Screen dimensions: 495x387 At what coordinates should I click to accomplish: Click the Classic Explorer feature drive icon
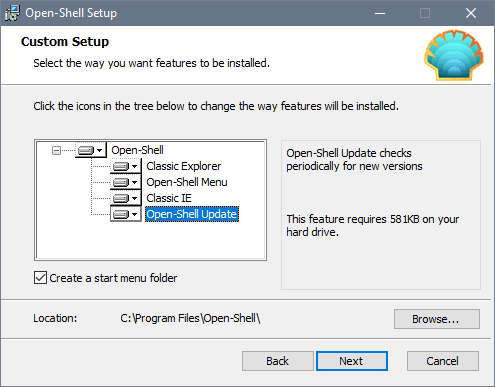[x=121, y=166]
